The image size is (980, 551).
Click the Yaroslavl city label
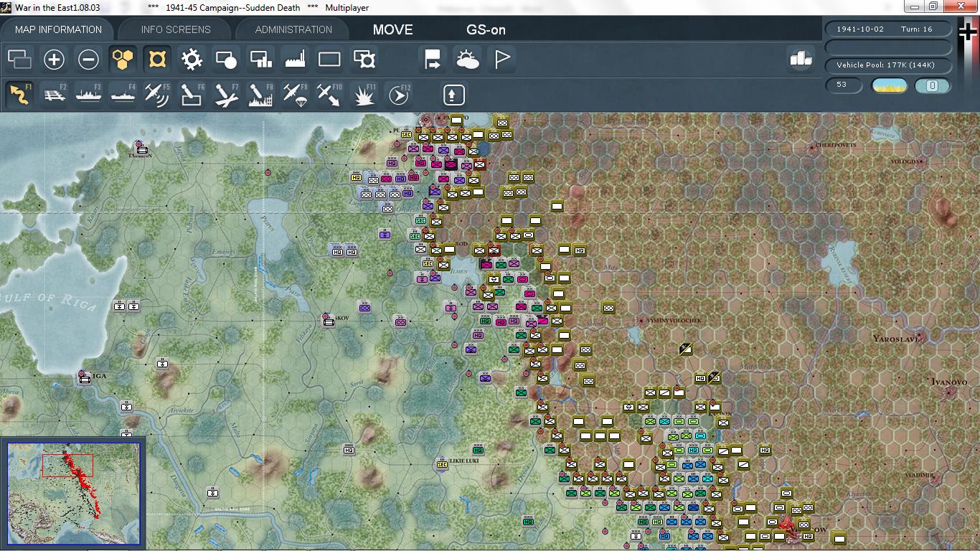point(895,338)
